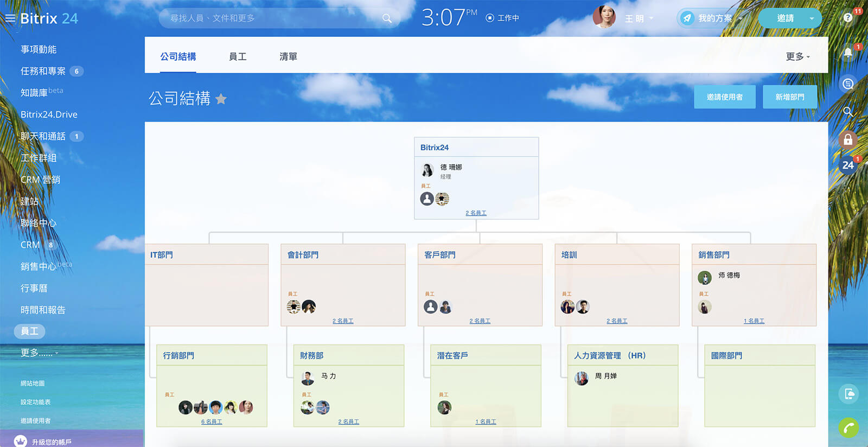Open 聊天和通話 in the sidebar
Screen dimensions: 868x447
43,136
